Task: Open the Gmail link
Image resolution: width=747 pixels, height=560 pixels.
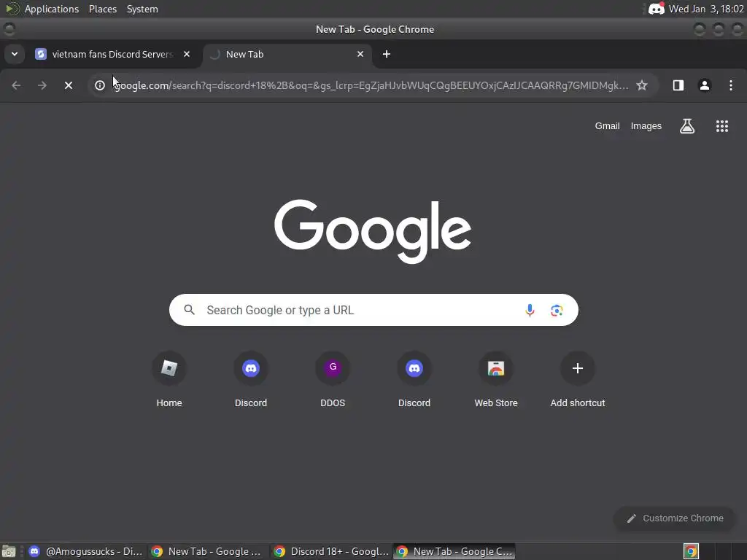Action: point(607,126)
